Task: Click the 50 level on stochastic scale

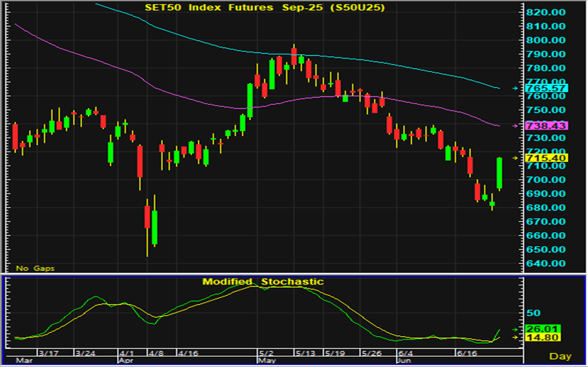Action: pos(533,313)
